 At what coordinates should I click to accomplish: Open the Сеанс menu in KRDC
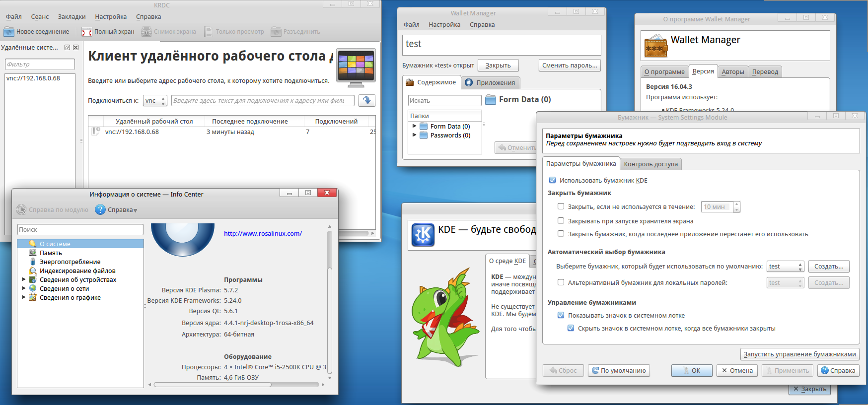click(x=40, y=17)
